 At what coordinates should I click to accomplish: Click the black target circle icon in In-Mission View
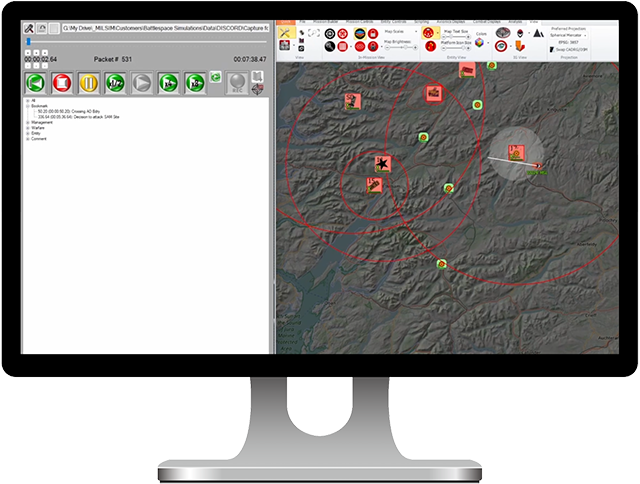coord(330,33)
